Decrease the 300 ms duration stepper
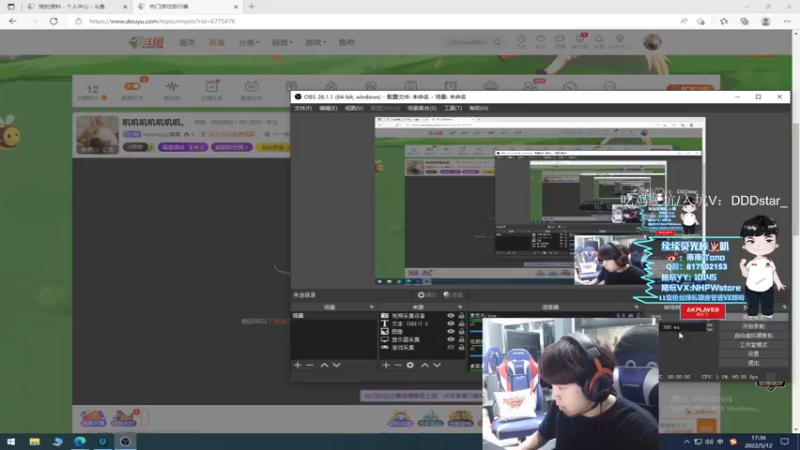Image resolution: width=800 pixels, height=450 pixels. click(x=709, y=330)
